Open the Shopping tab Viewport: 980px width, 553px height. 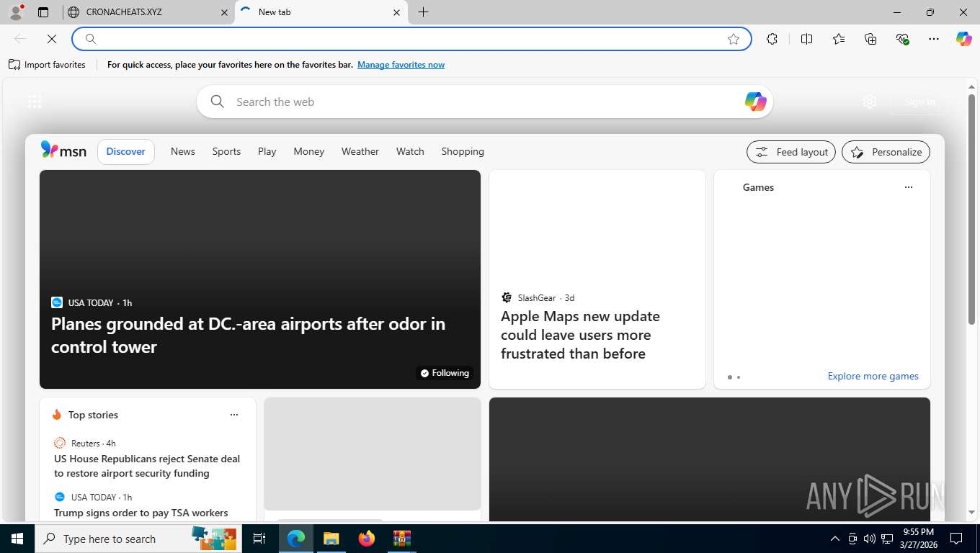click(463, 151)
